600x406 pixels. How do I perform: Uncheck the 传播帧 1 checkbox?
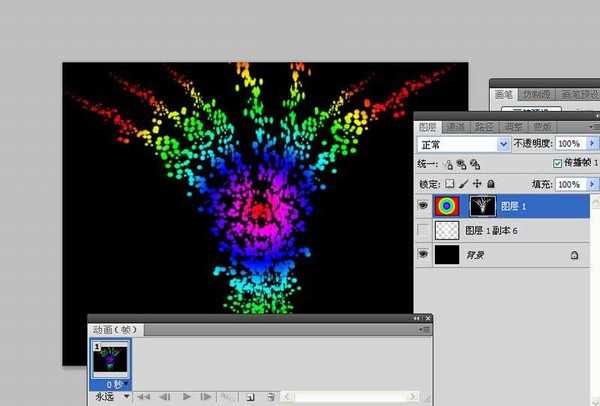pos(557,163)
